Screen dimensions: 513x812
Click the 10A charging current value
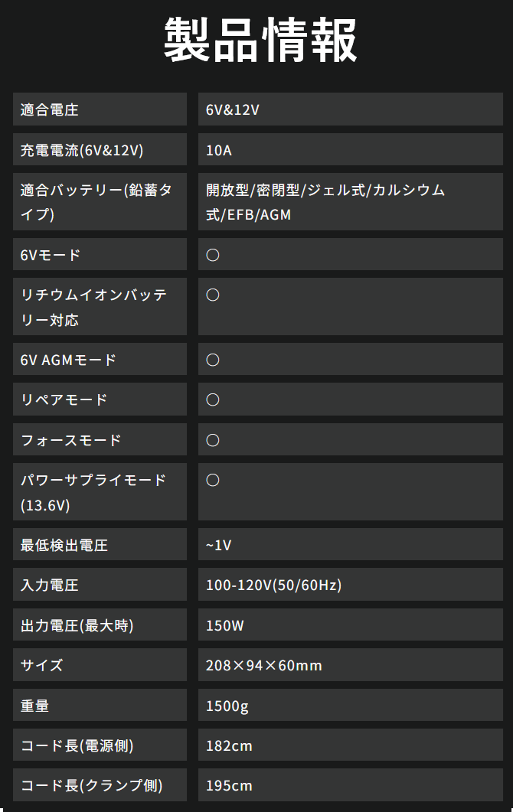pyautogui.click(x=219, y=150)
